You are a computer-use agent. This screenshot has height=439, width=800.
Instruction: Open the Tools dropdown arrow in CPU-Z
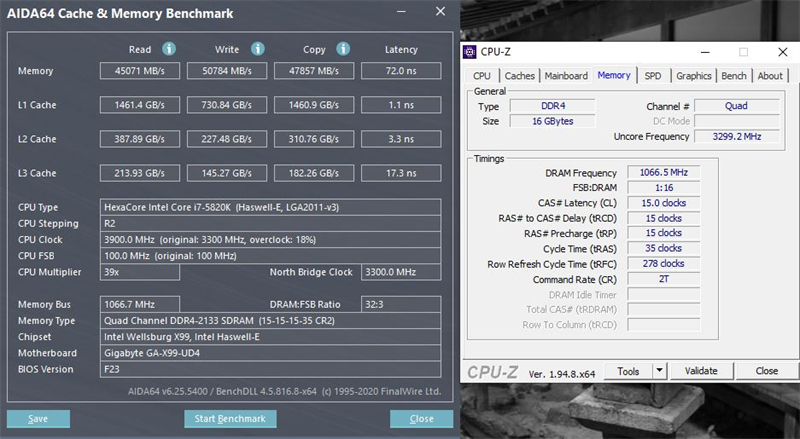[660, 371]
